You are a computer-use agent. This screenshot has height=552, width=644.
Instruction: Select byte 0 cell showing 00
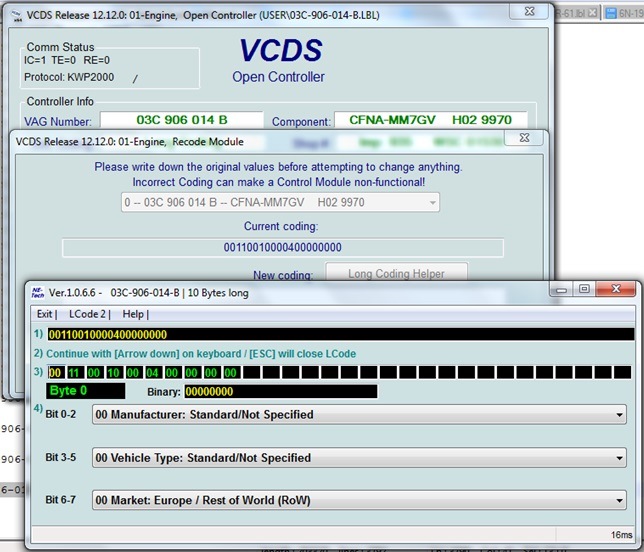[55, 373]
